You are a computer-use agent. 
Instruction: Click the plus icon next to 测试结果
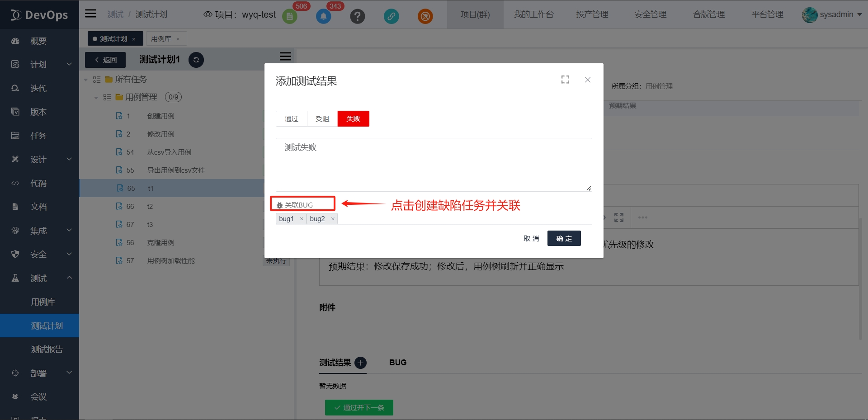click(x=360, y=363)
